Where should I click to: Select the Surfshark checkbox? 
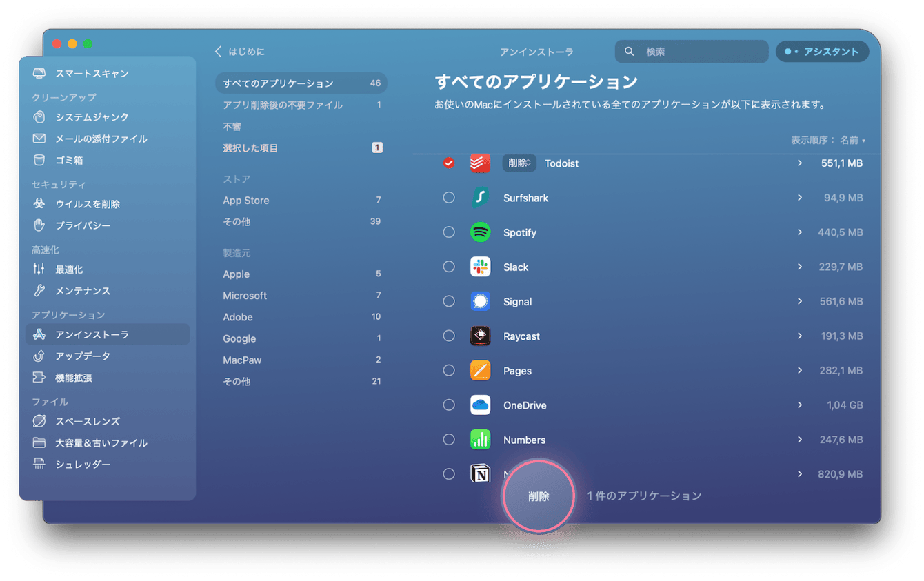pos(449,198)
